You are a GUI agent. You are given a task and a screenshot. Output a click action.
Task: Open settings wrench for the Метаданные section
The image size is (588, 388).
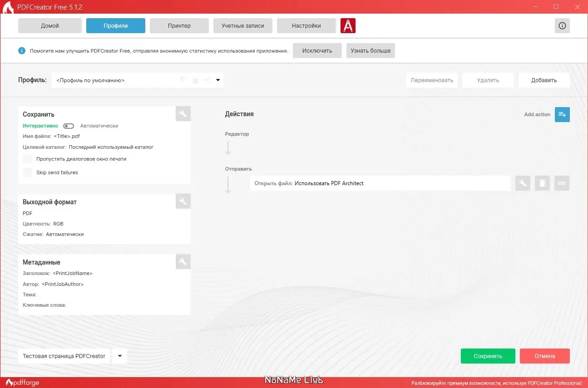tap(183, 261)
